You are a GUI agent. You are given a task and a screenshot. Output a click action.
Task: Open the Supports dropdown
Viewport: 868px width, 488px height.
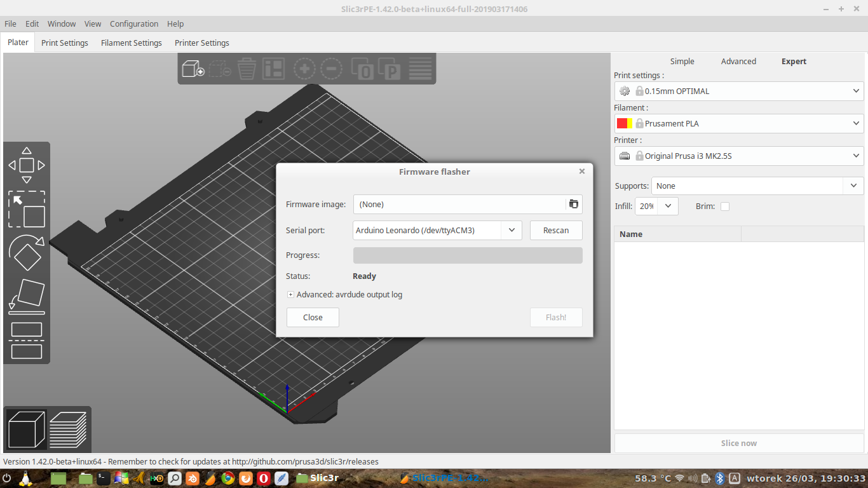click(x=853, y=186)
